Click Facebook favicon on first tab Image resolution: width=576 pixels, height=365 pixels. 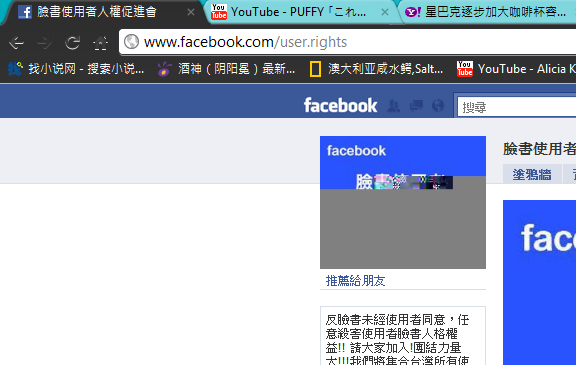coord(25,12)
